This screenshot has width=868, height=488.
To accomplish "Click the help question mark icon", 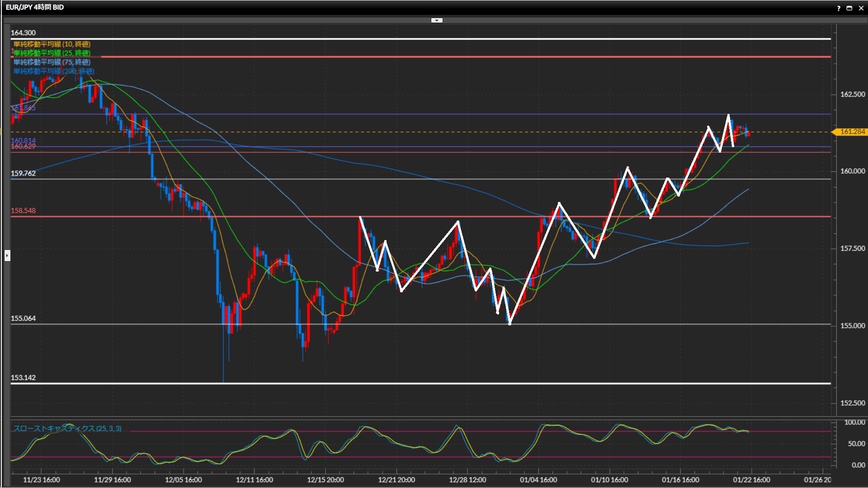I will (x=839, y=8).
